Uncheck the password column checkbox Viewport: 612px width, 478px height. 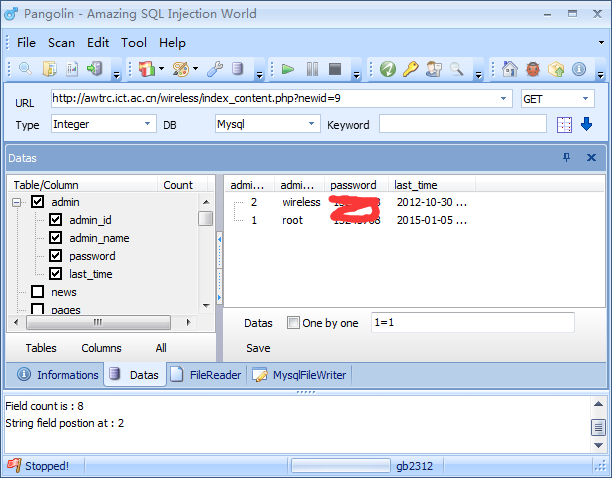(55, 256)
